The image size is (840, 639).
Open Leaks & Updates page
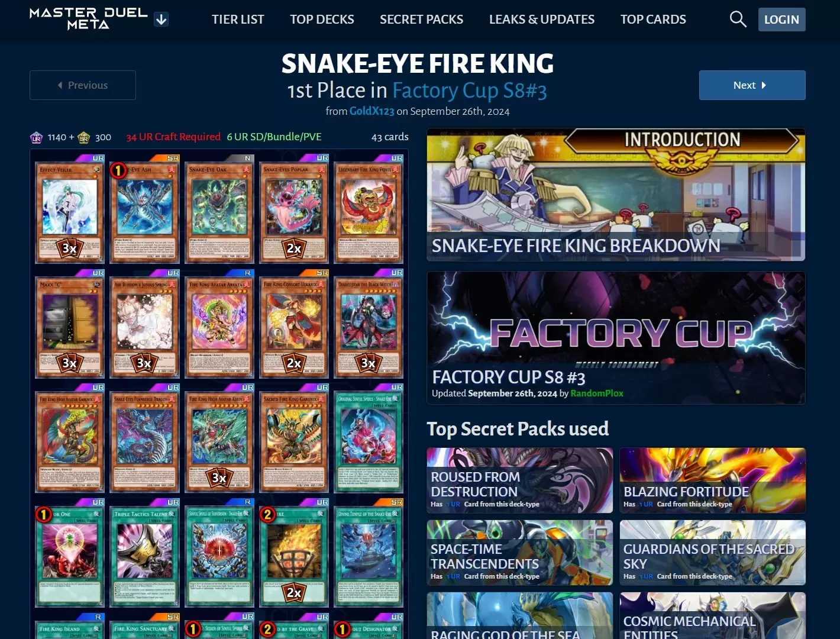click(542, 20)
